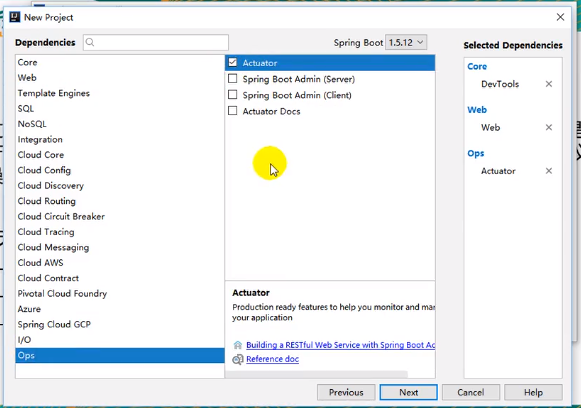Click the search magnifier icon
Image resolution: width=581 pixels, height=408 pixels.
pos(90,42)
